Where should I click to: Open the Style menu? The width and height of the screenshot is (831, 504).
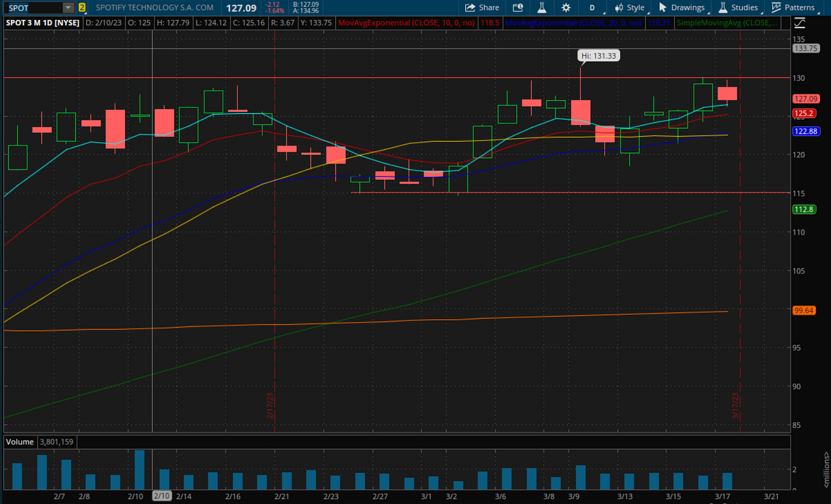(630, 7)
